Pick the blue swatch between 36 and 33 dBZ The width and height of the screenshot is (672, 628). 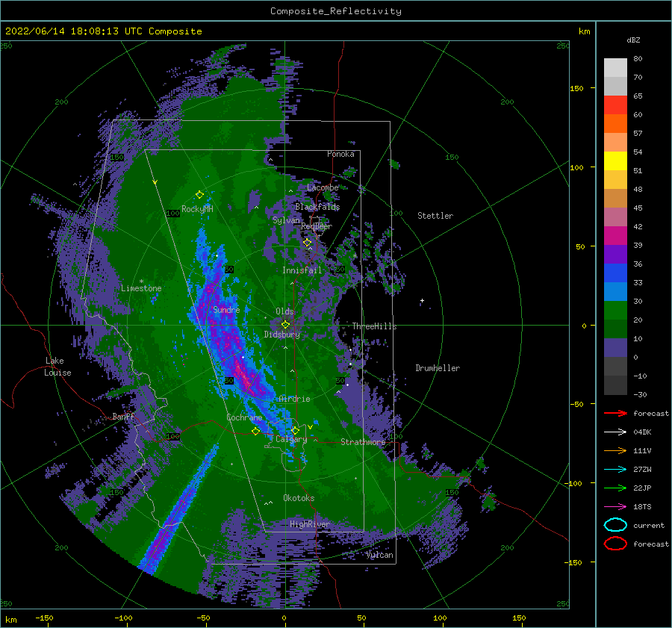615,273
